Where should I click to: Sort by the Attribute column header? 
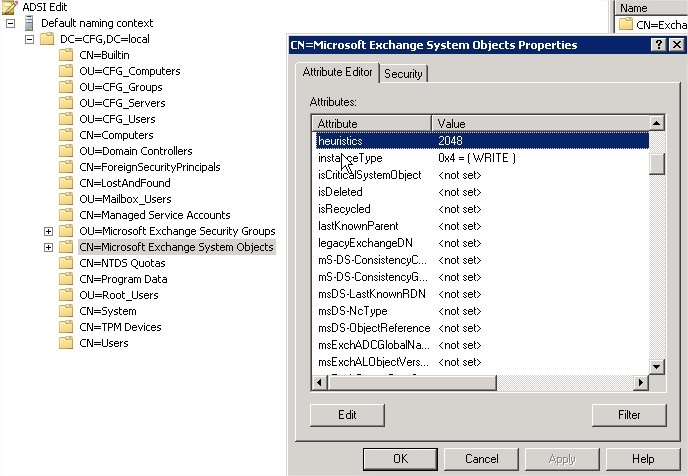(372, 123)
